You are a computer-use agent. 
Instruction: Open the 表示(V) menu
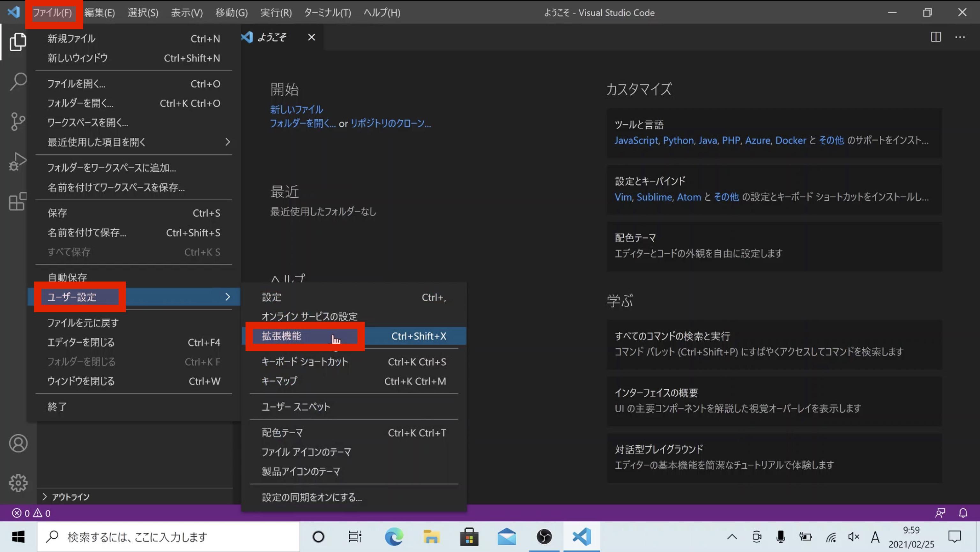pos(187,12)
